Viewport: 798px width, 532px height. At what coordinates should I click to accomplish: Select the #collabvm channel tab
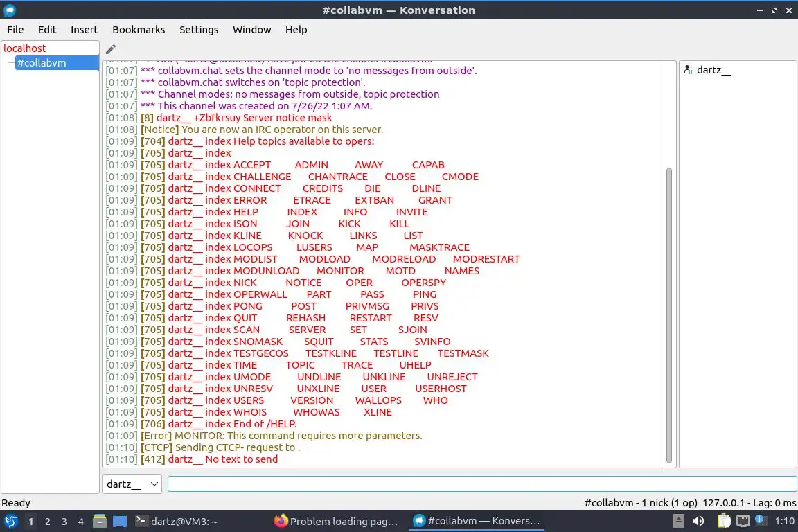(x=57, y=62)
